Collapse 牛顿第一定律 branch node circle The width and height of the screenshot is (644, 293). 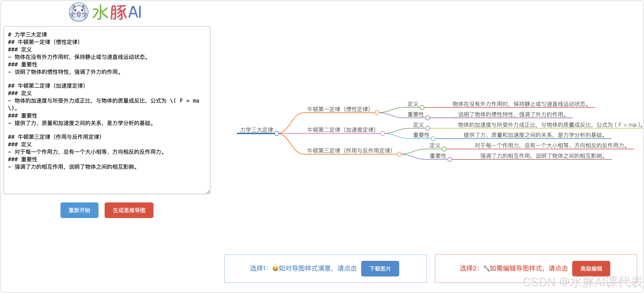click(377, 113)
